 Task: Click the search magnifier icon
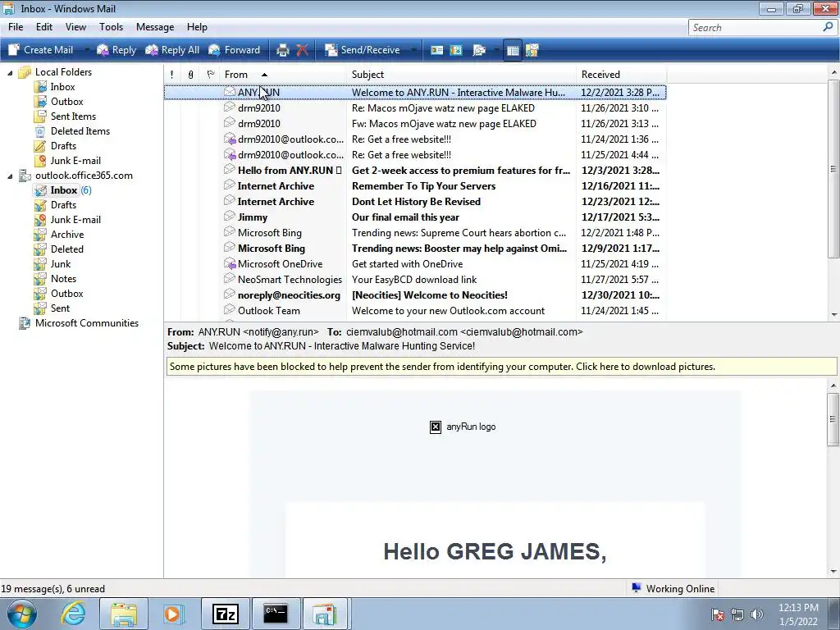[828, 27]
